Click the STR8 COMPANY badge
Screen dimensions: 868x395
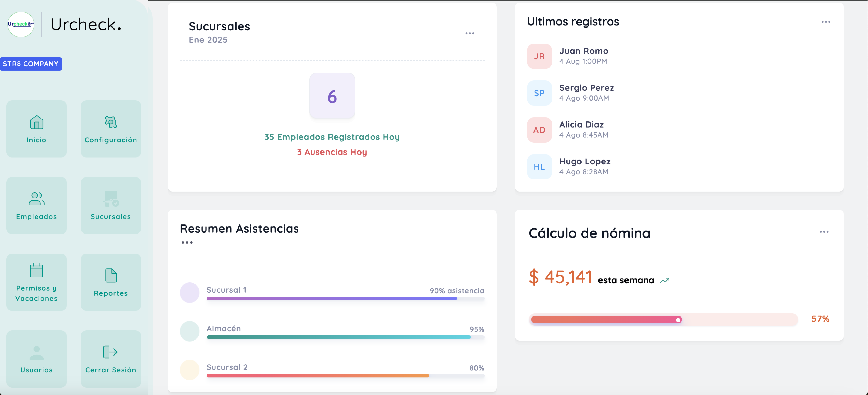click(31, 64)
